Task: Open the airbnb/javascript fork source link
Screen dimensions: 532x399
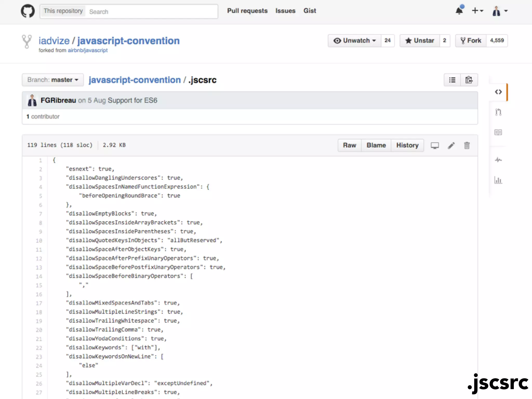Action: coord(88,50)
